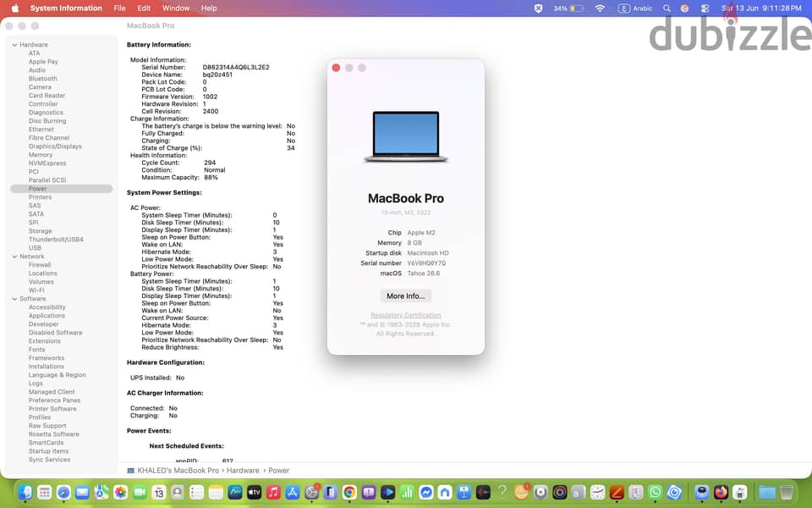Open Downloads folder in the Dock
The image size is (812, 508).
point(767,493)
